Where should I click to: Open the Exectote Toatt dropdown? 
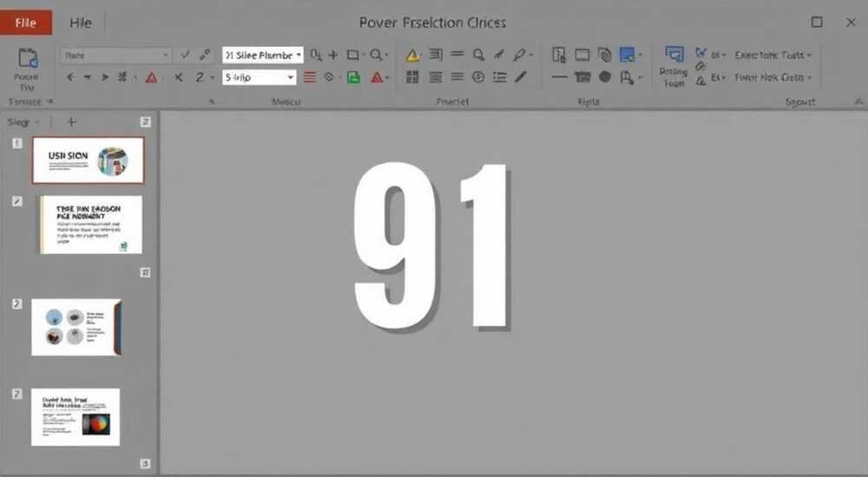point(773,56)
